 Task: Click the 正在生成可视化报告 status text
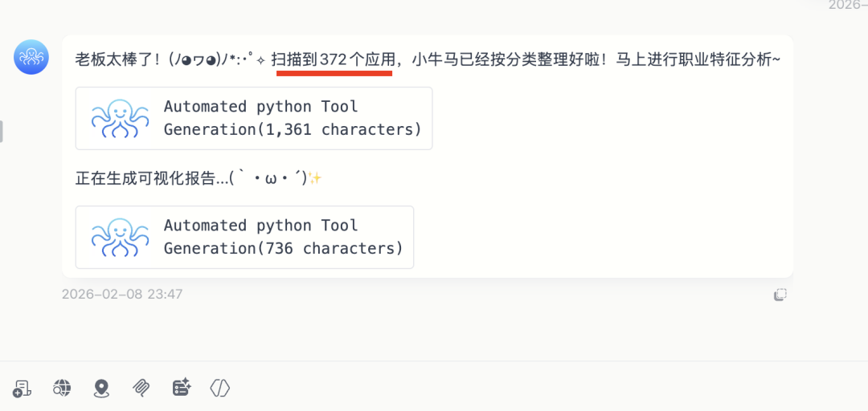[x=150, y=178]
